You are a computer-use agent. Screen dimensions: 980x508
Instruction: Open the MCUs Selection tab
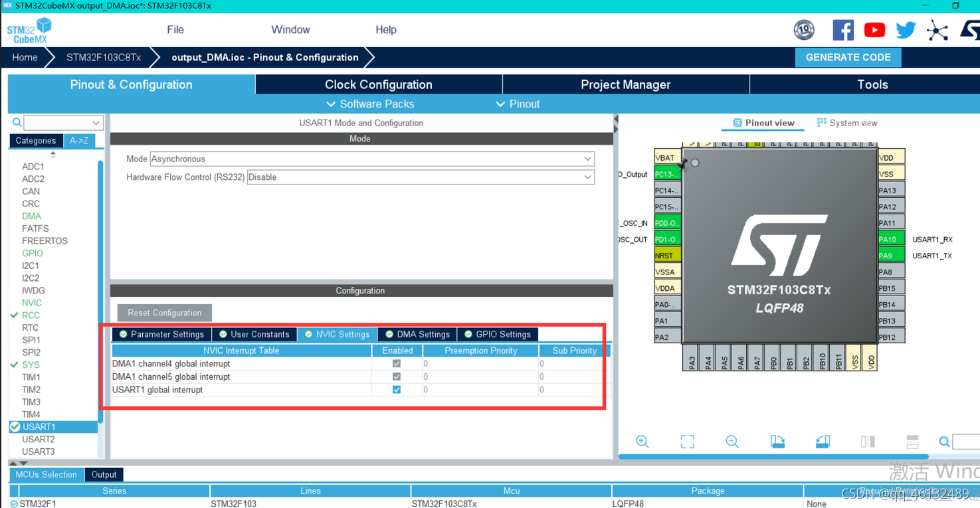[47, 475]
